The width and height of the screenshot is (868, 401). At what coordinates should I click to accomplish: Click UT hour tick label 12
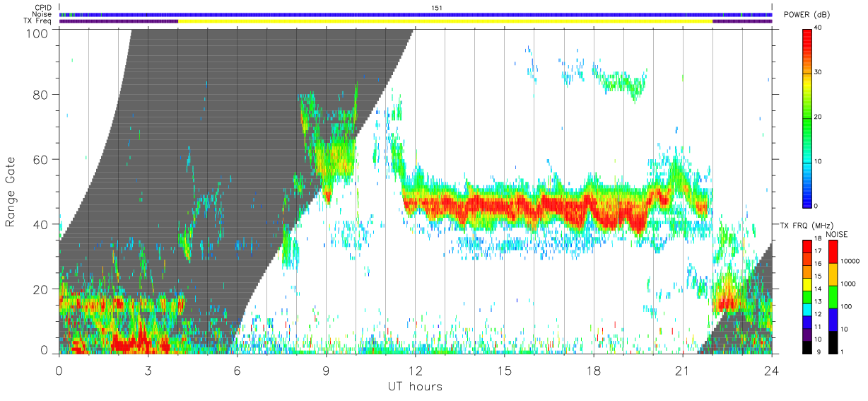(415, 371)
